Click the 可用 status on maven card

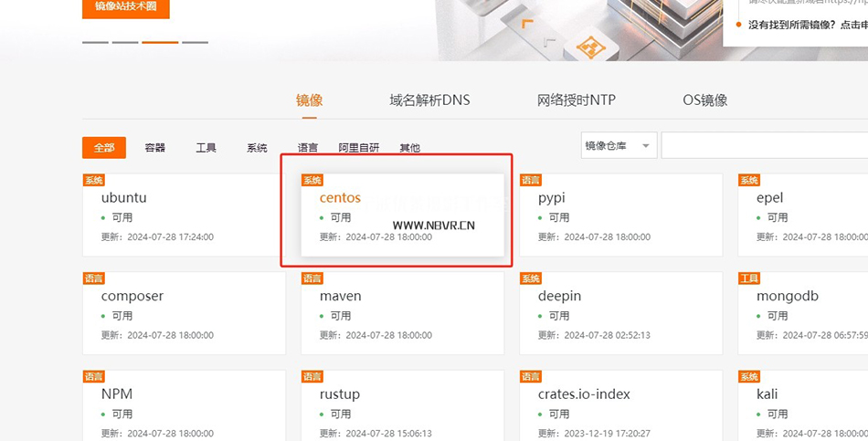[x=341, y=315]
